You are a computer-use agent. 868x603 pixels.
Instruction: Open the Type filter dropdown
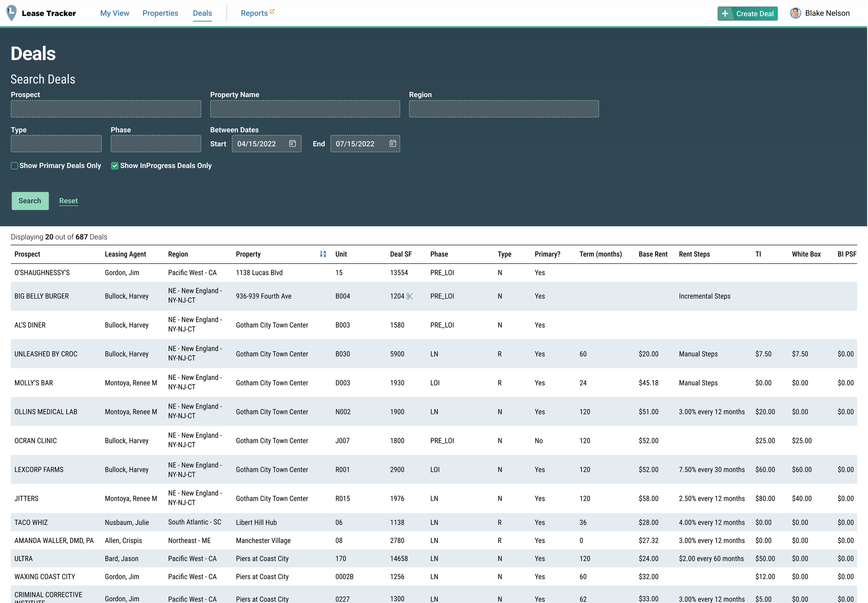56,144
